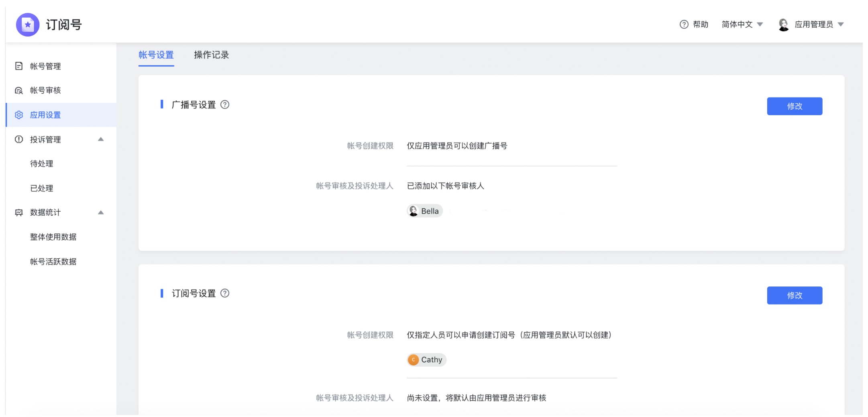The width and height of the screenshot is (868, 417).
Task: Open the 应用管理员 account dropdown arrow
Action: coord(841,25)
